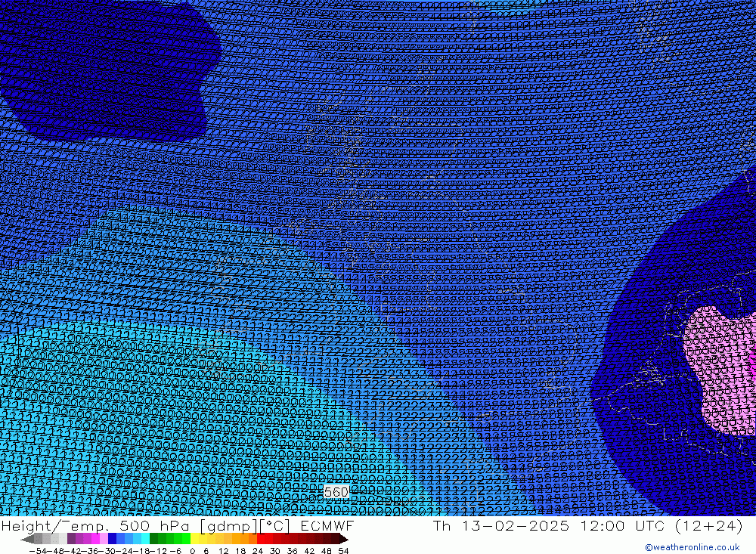Select the lightest cyan swatch in temperature scale

pos(145,539)
